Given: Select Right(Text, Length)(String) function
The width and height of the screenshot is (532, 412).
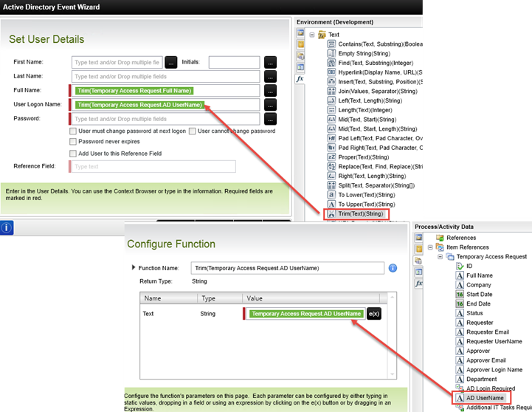Looking at the screenshot, I should point(367,176).
